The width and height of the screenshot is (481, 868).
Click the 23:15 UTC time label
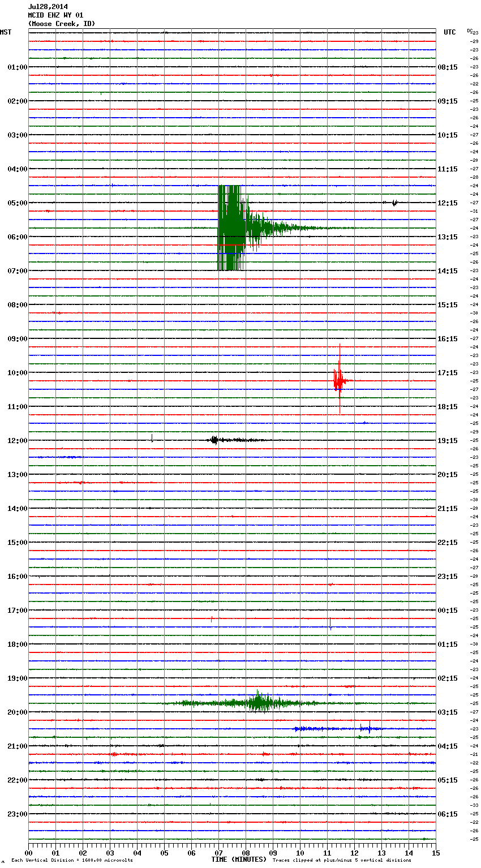pos(448,577)
